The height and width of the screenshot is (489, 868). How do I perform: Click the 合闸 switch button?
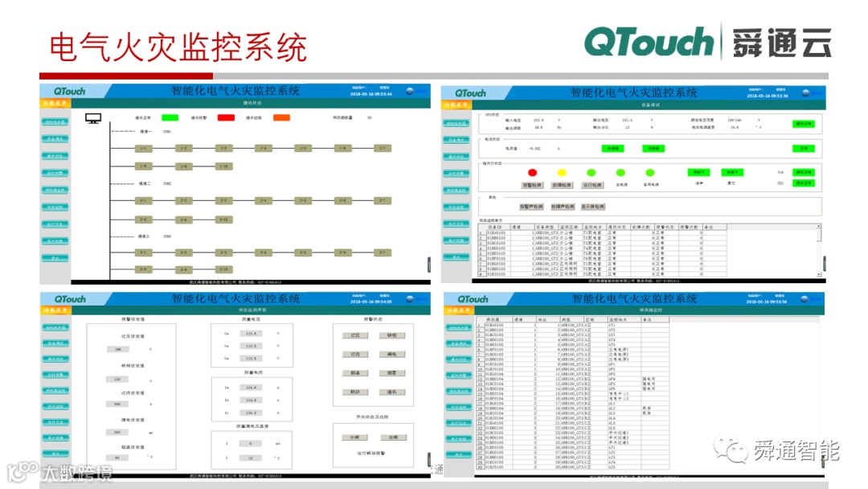[x=393, y=438]
